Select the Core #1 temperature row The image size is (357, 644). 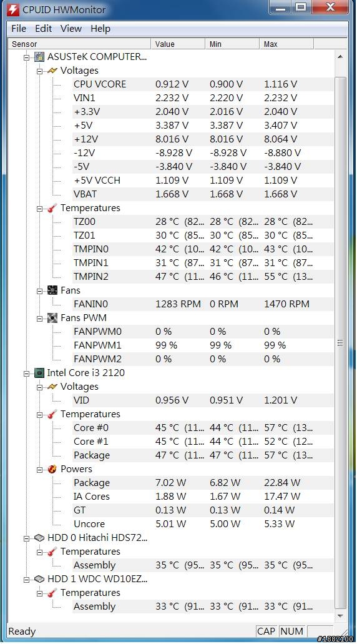click(203, 442)
